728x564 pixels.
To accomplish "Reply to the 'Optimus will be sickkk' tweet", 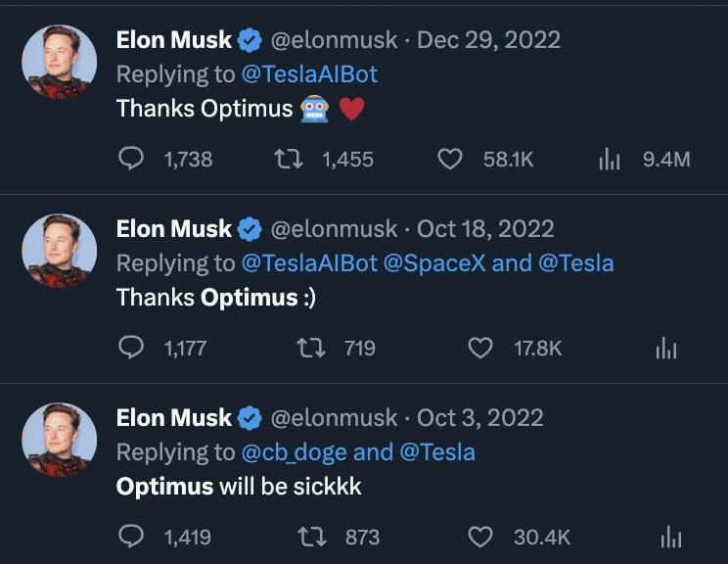I will click(x=131, y=537).
